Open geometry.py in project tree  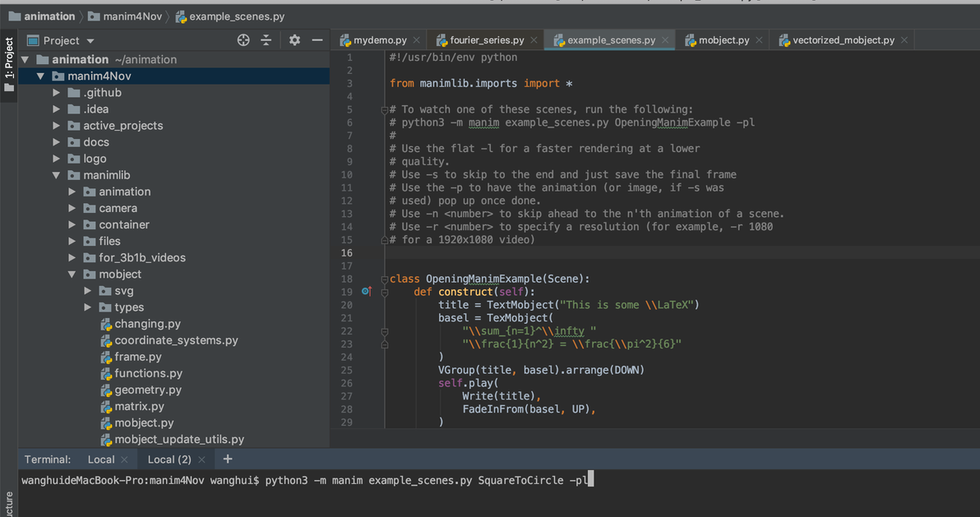click(x=147, y=390)
